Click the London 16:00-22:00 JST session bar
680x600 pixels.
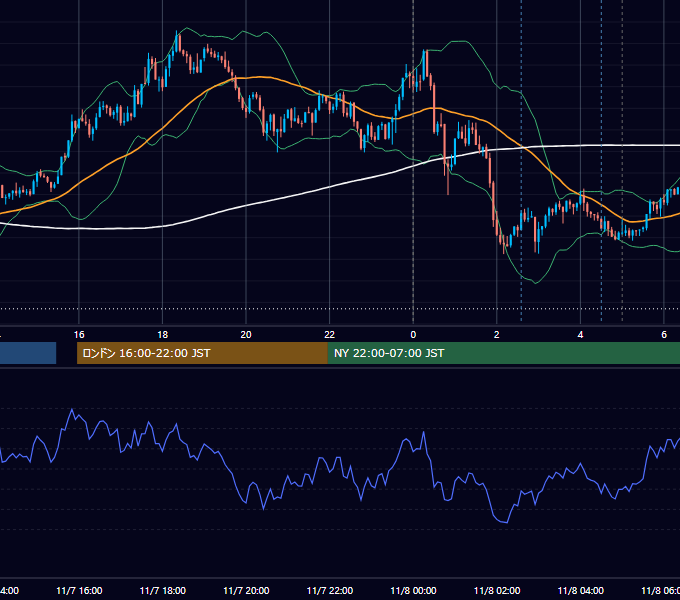tap(202, 353)
